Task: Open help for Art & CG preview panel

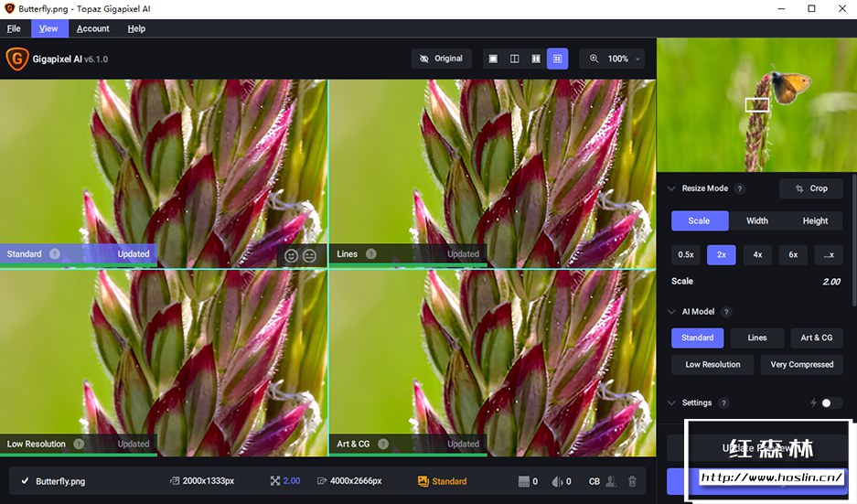Action: pos(383,444)
